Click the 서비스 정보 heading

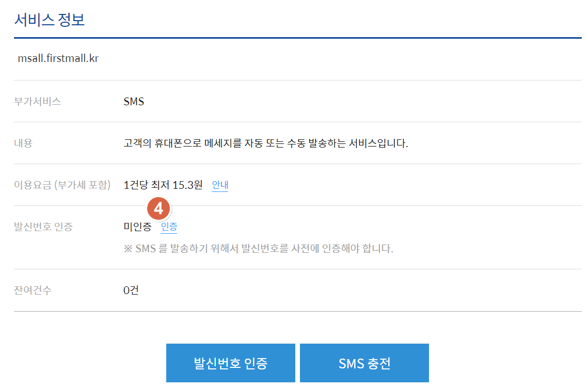point(50,20)
